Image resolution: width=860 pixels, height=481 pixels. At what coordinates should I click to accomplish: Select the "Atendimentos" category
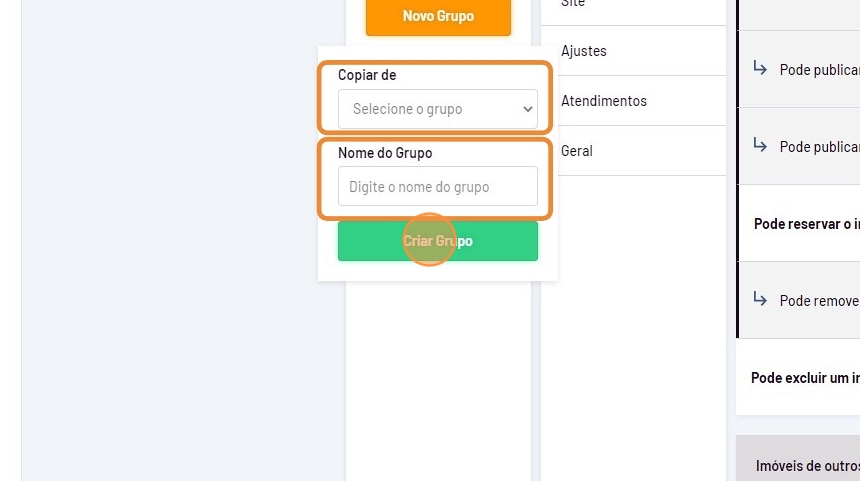[x=604, y=101]
